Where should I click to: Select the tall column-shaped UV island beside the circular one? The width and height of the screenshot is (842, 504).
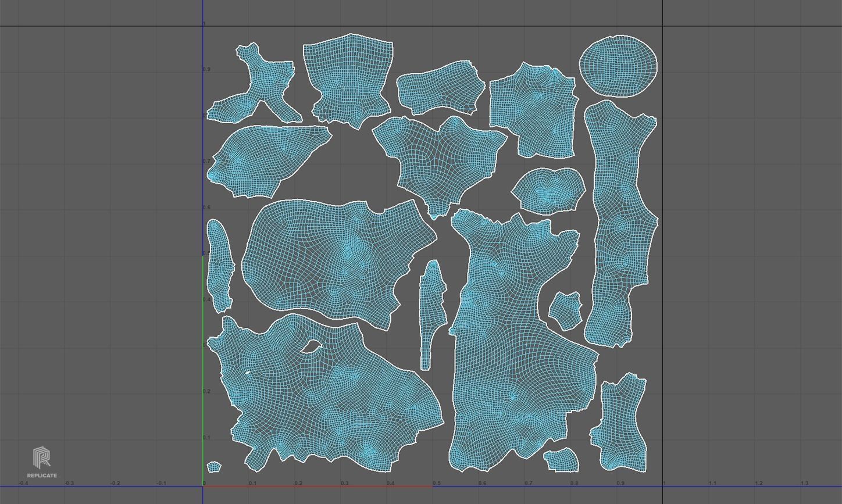620,224
